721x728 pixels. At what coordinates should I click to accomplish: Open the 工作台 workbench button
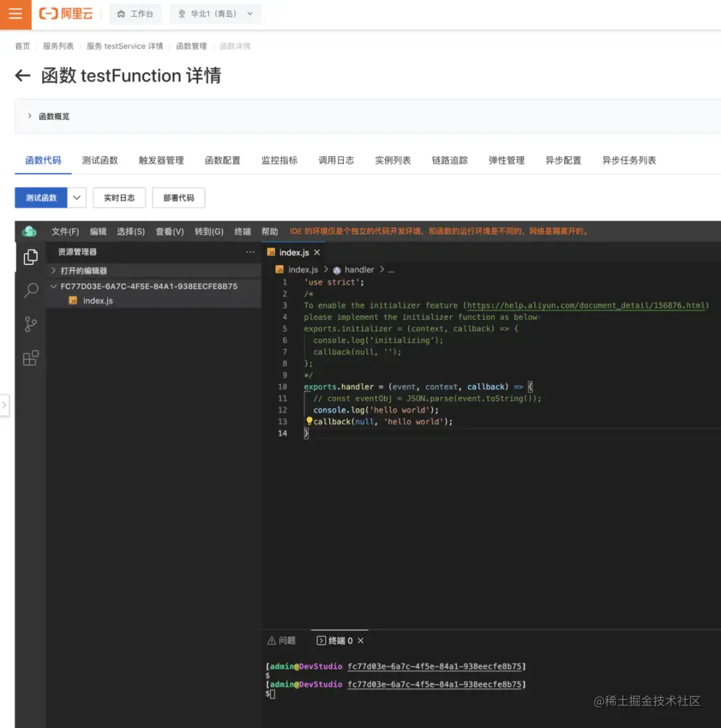click(135, 14)
